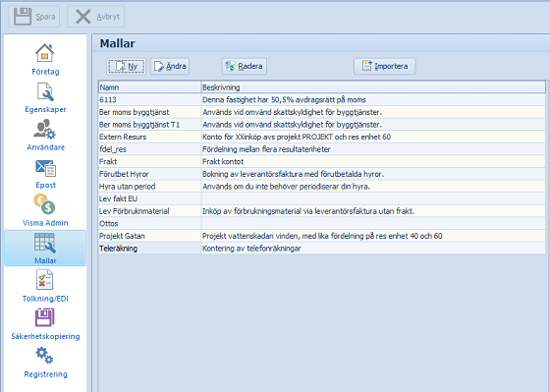Select the Ber moms byggtjänst T1 row

pos(322,125)
